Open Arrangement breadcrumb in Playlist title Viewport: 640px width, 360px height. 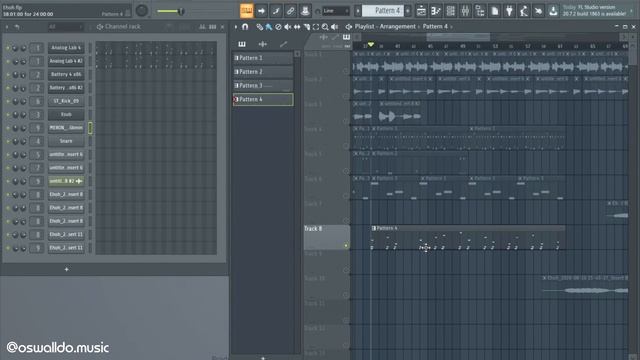pos(397,27)
